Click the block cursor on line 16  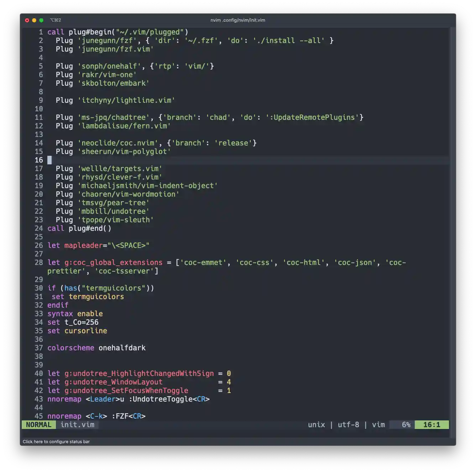49,160
